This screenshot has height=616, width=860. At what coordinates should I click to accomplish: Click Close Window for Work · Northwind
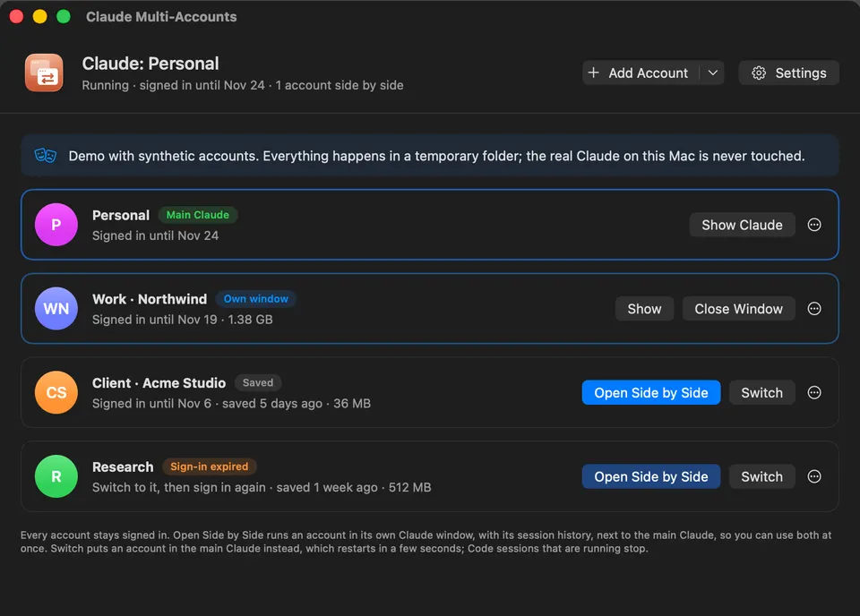[738, 309]
